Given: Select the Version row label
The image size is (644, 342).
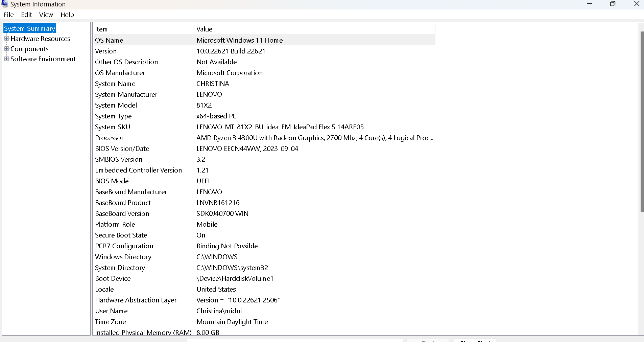Looking at the screenshot, I should (x=106, y=51).
